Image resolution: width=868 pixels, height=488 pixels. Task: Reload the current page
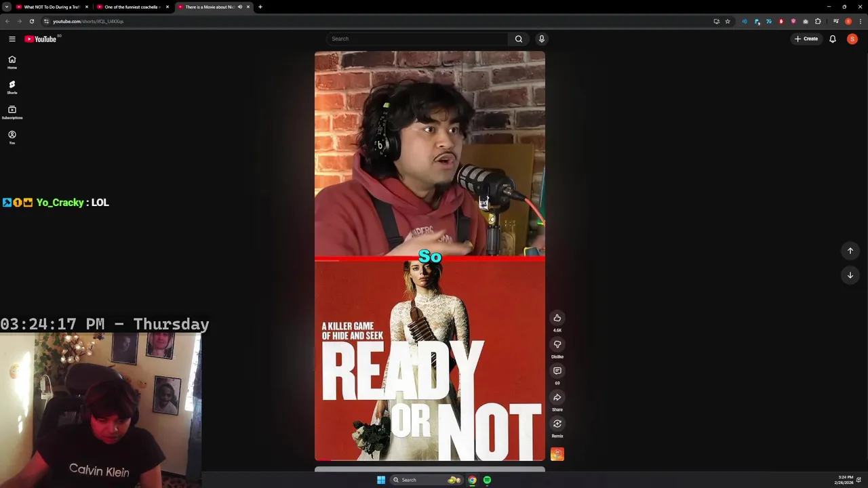[31, 21]
